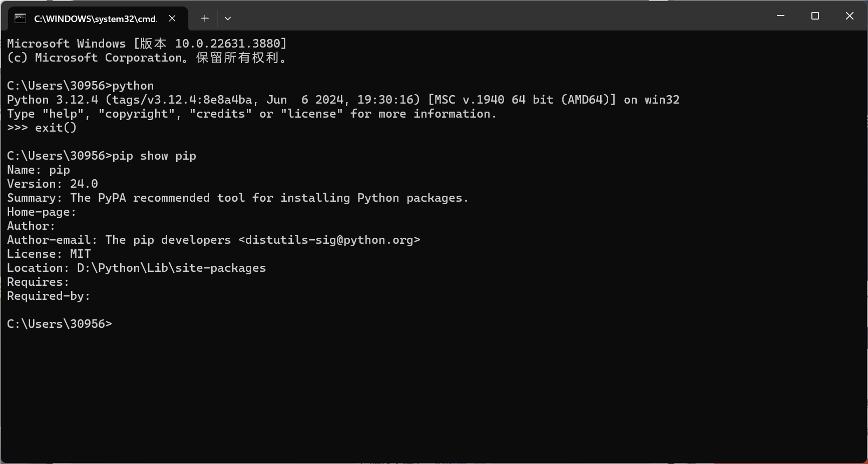Click the Microsoft Windows version header line

[x=147, y=44]
